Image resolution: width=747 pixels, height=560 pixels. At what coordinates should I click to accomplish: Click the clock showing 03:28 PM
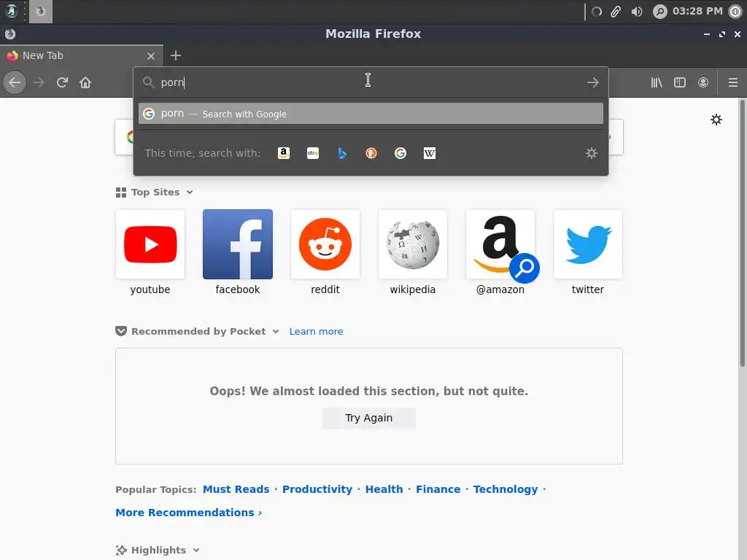[697, 11]
